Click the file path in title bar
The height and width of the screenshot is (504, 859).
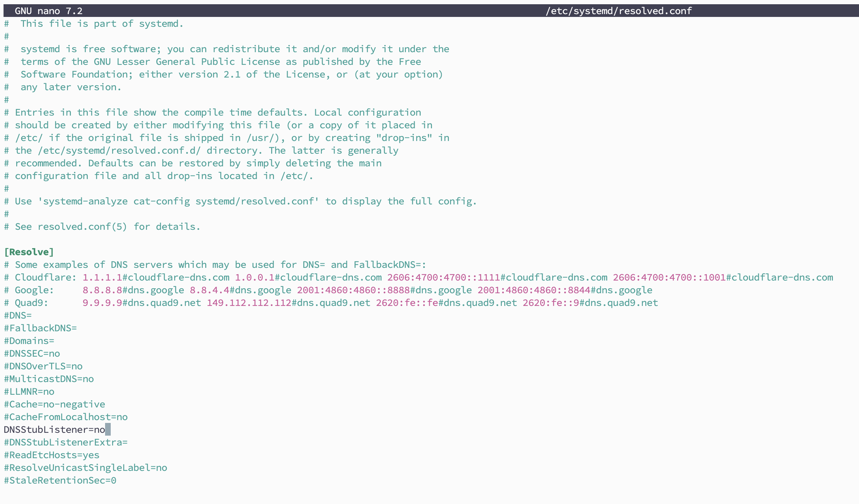coord(619,11)
